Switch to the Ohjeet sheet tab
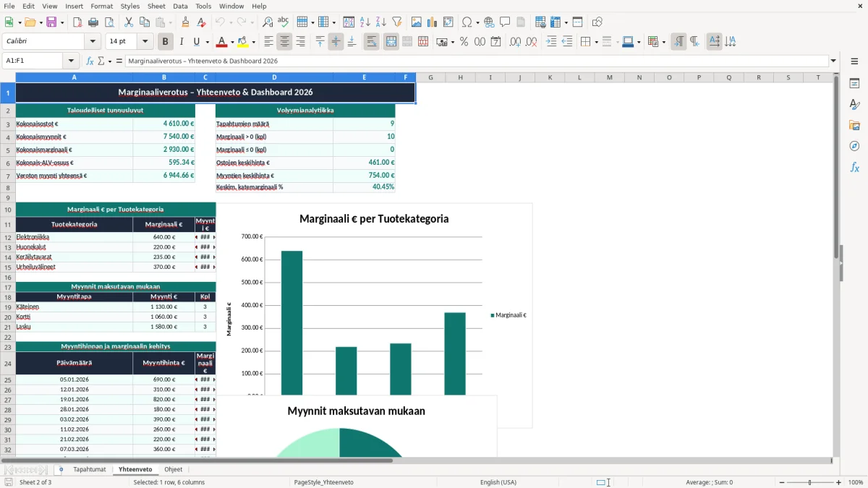 (174, 469)
